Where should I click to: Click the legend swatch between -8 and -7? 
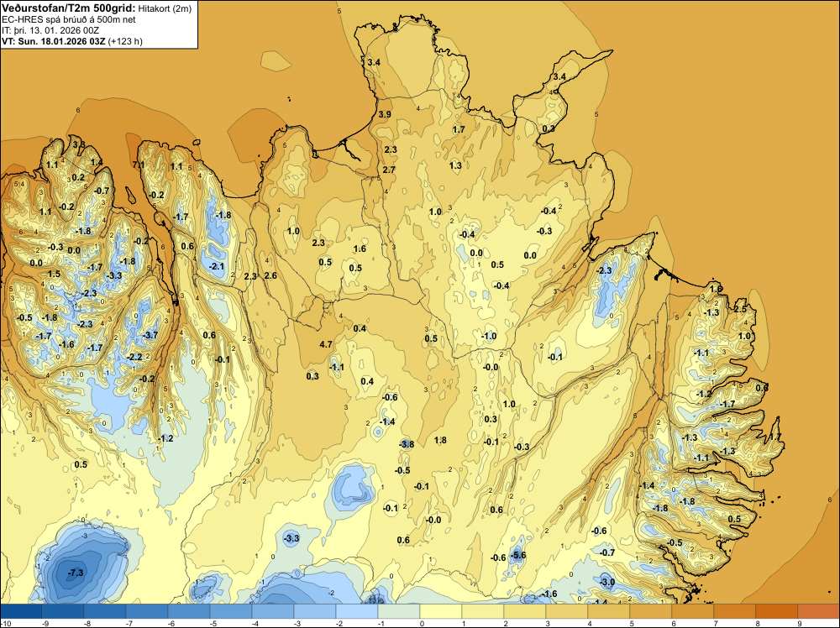104,611
